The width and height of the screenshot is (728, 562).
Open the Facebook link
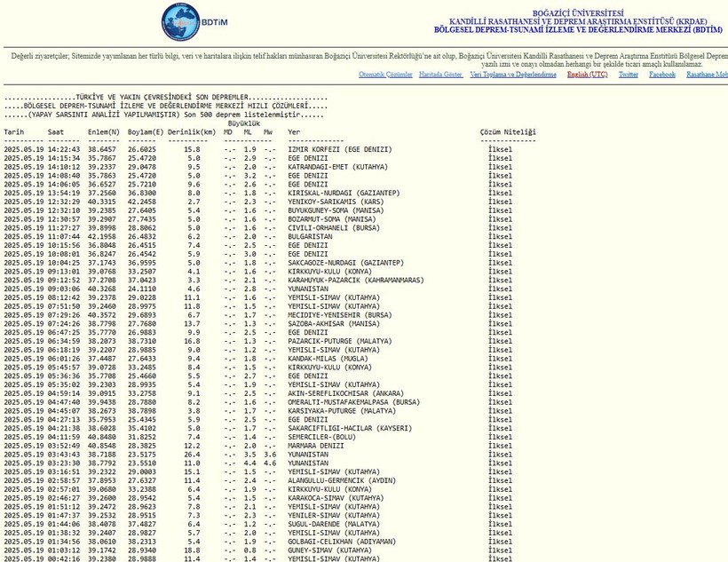pos(662,75)
